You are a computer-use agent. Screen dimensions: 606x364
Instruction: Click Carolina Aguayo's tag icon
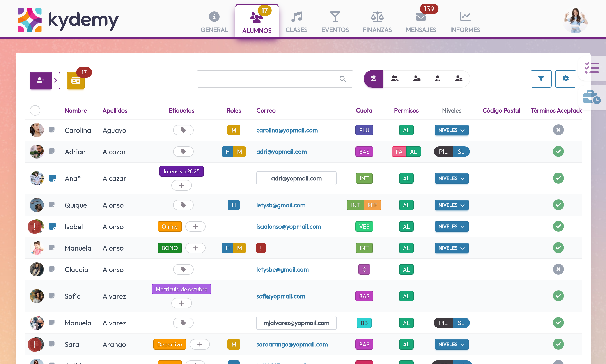click(183, 130)
